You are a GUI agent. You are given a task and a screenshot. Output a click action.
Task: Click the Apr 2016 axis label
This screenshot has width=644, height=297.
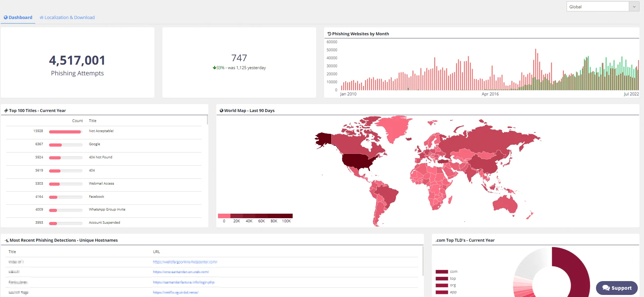(x=490, y=94)
